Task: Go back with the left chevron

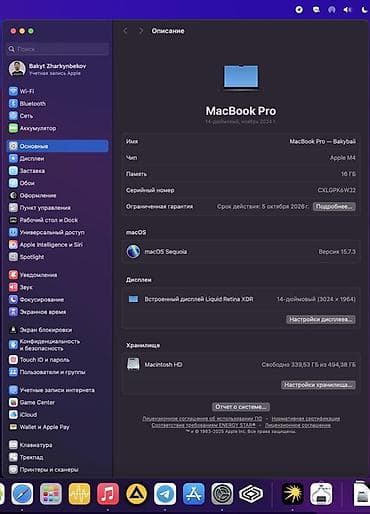Action: 125,31
